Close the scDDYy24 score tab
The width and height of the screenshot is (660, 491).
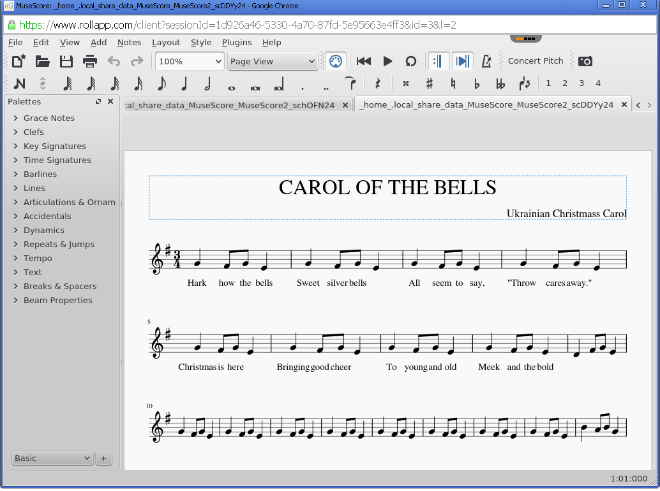[x=624, y=104]
